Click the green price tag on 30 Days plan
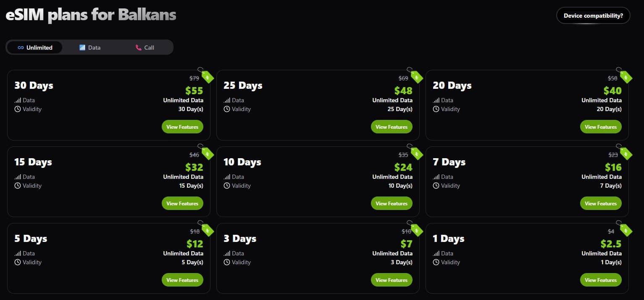Screen dimensions: 644x300 tap(207, 76)
